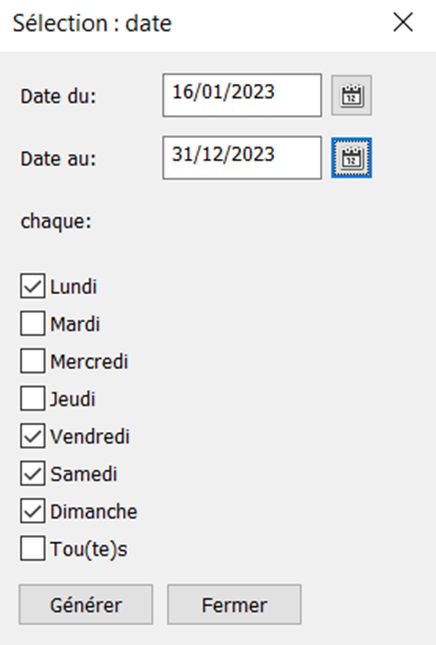Toggle off the Dimanche checkbox
Image resolution: width=436 pixels, height=645 pixels.
[x=32, y=511]
